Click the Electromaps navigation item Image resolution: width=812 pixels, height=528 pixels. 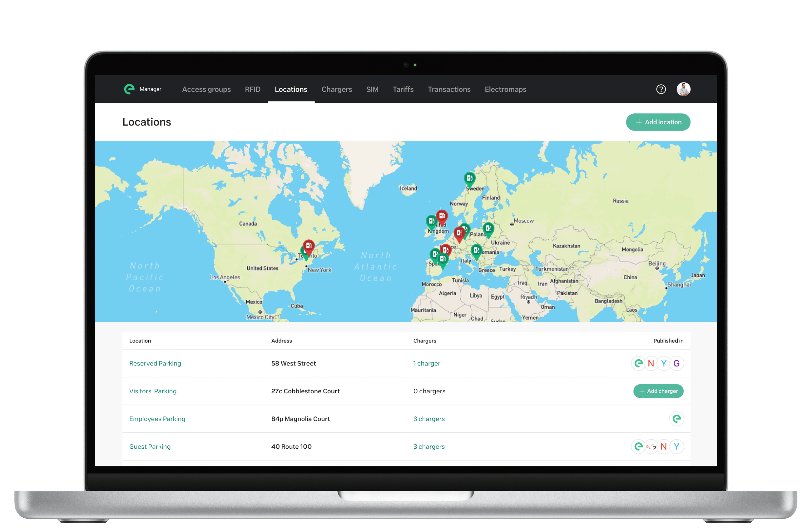pos(505,89)
